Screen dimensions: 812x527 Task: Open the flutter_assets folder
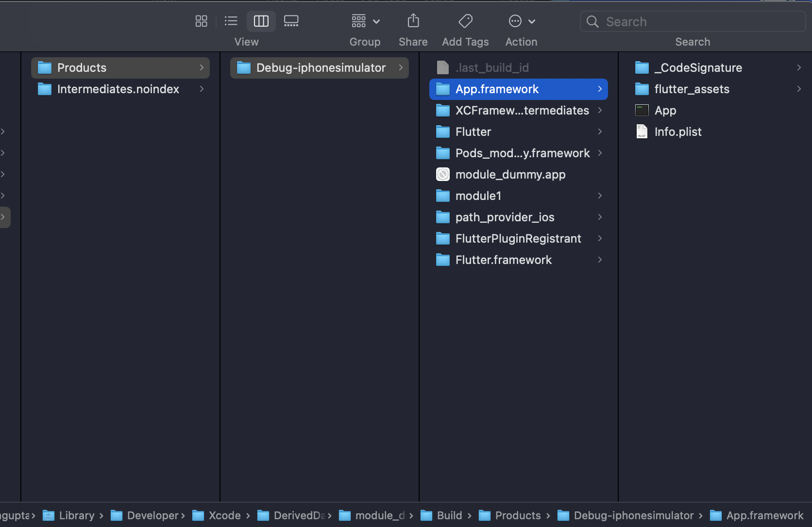(692, 89)
